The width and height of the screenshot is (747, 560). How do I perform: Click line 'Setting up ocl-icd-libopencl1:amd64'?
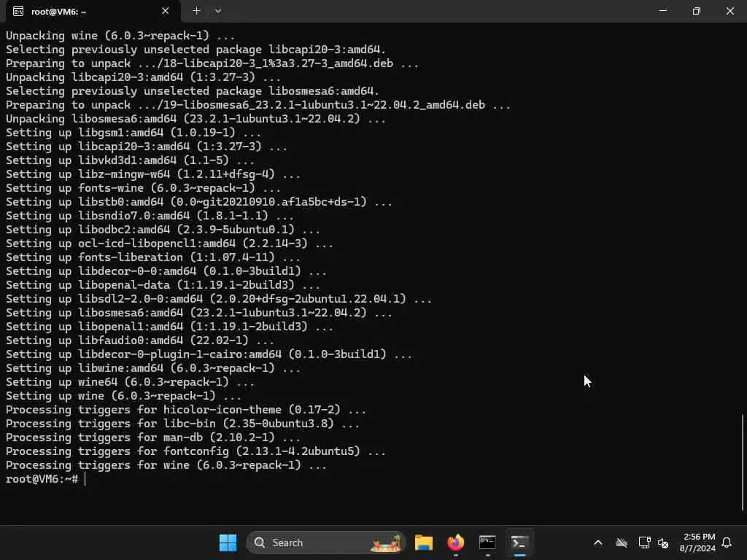(169, 244)
